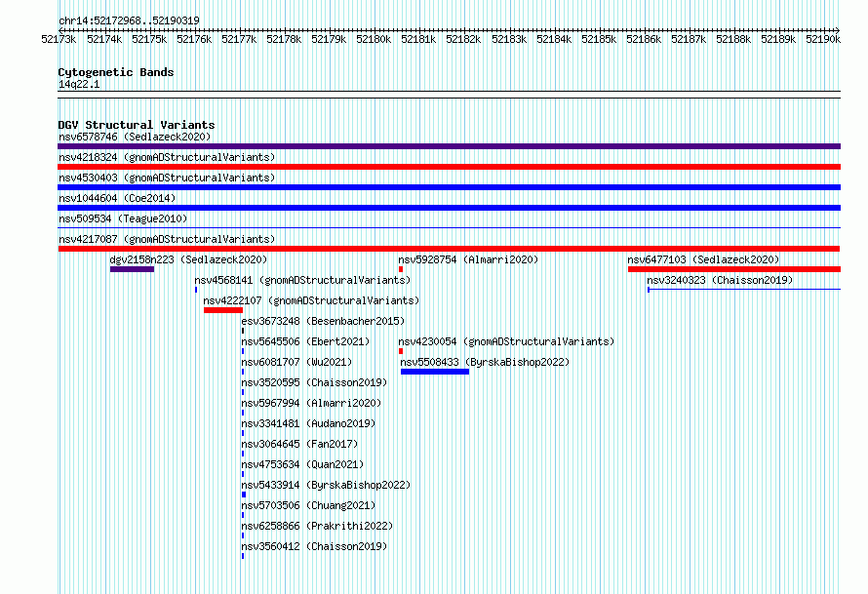This screenshot has height=594, width=868.
Task: Open dgv2158n223 (Sedlazeck2020) variant label
Action: coord(188,259)
